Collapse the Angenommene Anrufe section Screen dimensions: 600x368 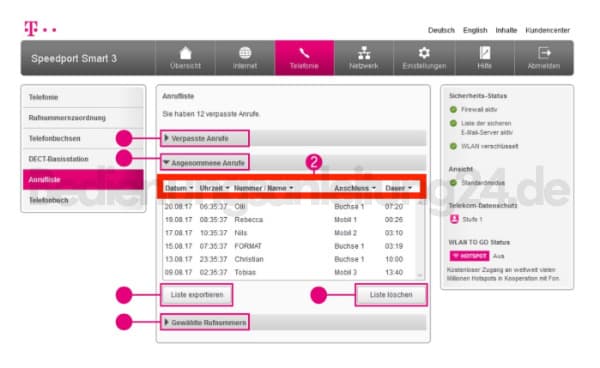pos(205,163)
